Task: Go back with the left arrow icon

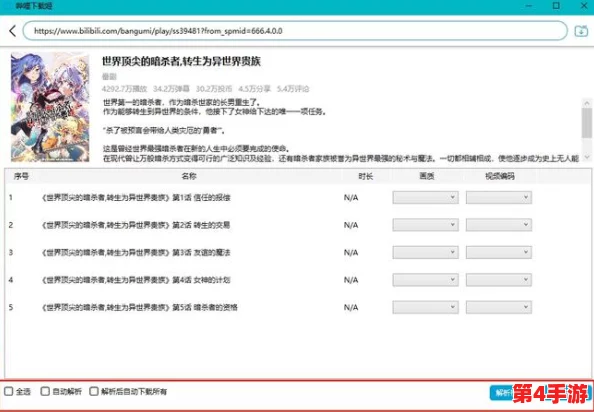Action: (x=13, y=31)
